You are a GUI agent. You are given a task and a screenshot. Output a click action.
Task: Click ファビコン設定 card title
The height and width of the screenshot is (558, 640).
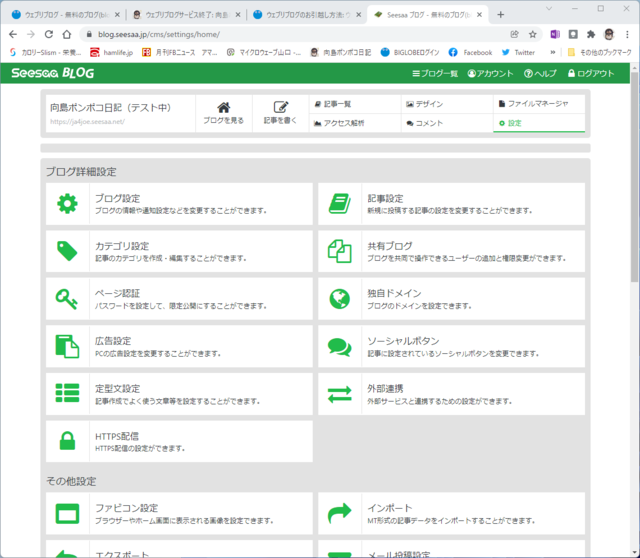(126, 508)
